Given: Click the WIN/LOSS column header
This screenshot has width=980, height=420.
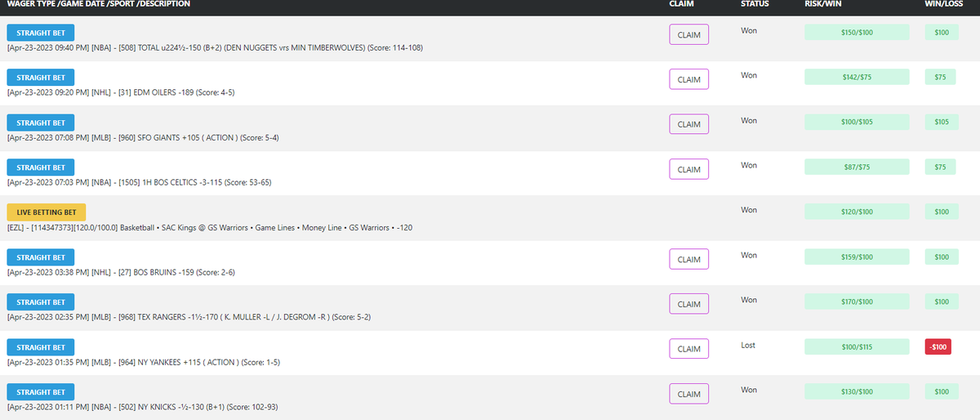Looking at the screenshot, I should click(x=944, y=4).
